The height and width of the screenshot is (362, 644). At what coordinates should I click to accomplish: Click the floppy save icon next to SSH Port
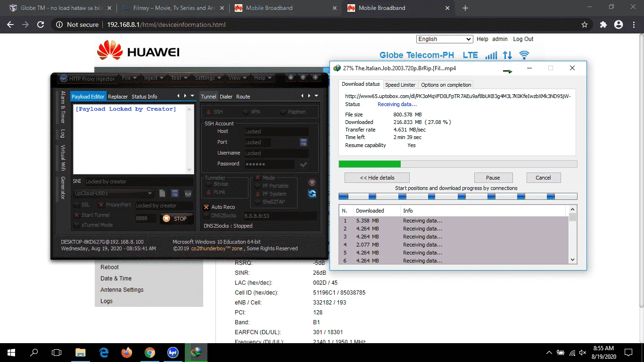(x=304, y=142)
